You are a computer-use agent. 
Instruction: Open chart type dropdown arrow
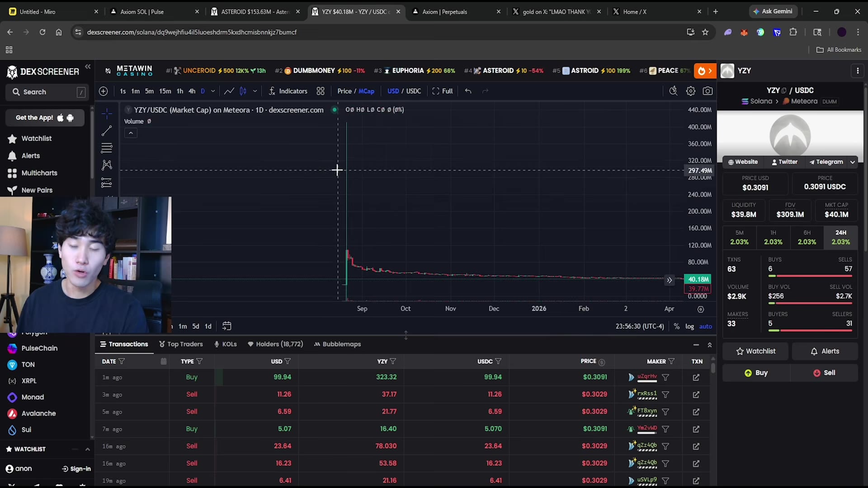click(x=255, y=91)
